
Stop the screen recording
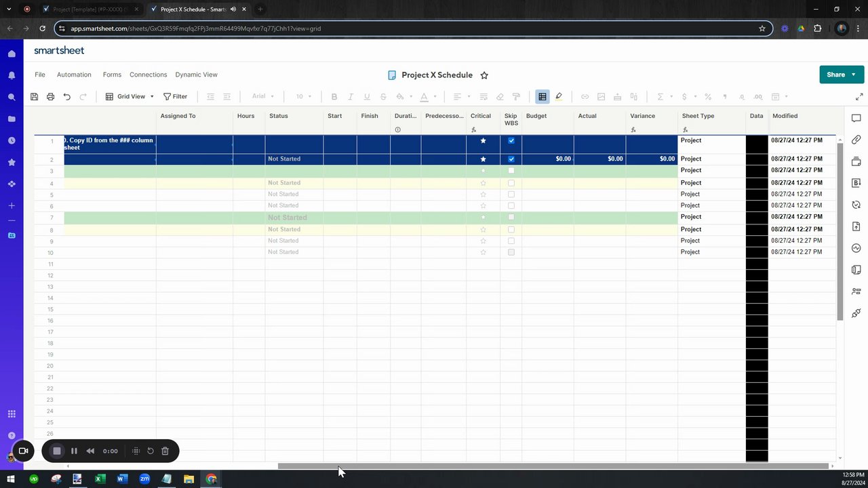(57, 451)
